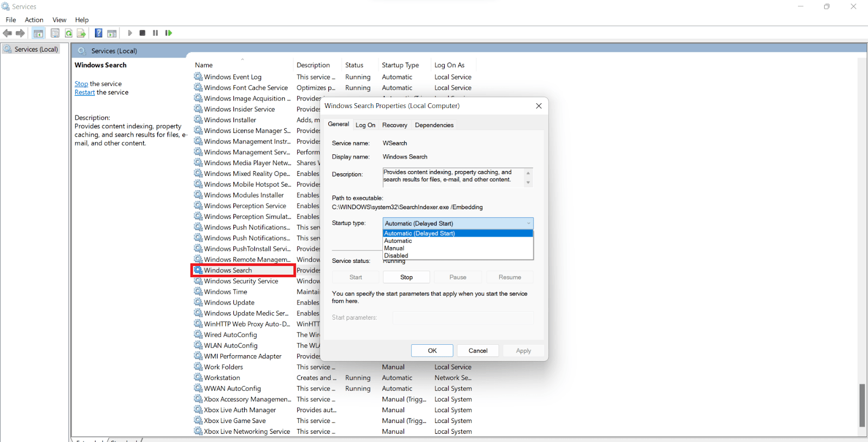Screen dimensions: 868x442
Task: Click the Restart the service link
Action: [x=85, y=92]
